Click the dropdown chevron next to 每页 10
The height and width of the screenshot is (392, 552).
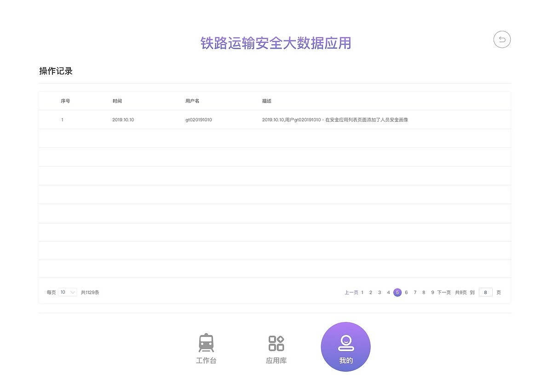pos(74,292)
